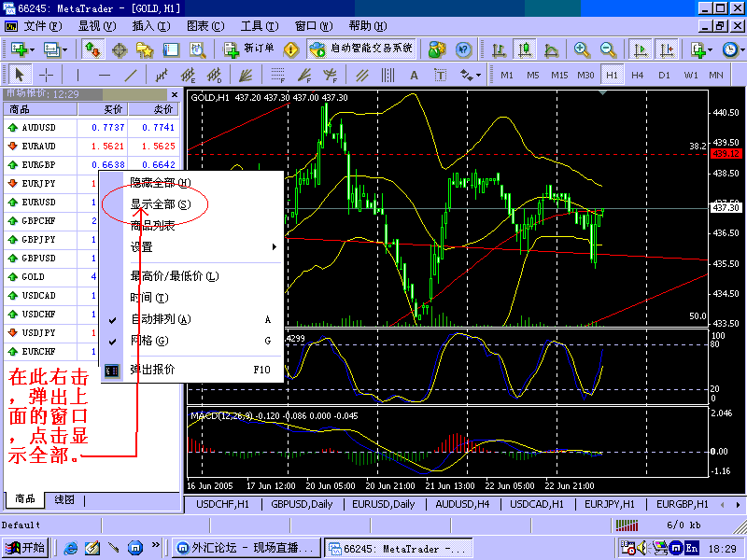Click the yellow diamond MetaEditor icon
The image size is (747, 560).
290,49
